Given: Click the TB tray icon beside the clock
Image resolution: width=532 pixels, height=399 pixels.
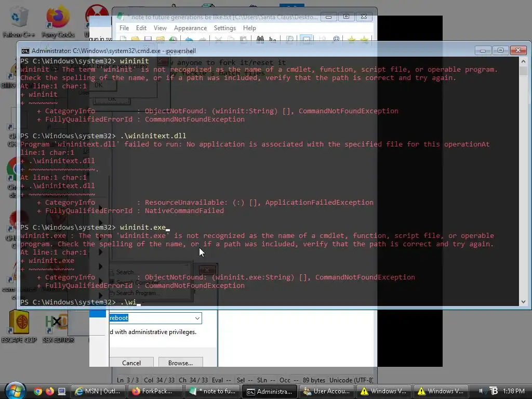Looking at the screenshot, I should pyautogui.click(x=494, y=391).
